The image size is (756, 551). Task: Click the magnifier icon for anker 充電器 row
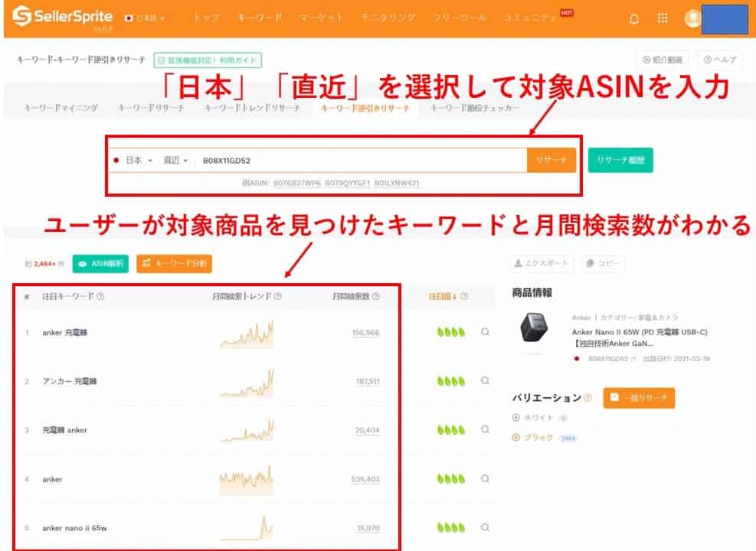[x=485, y=332]
